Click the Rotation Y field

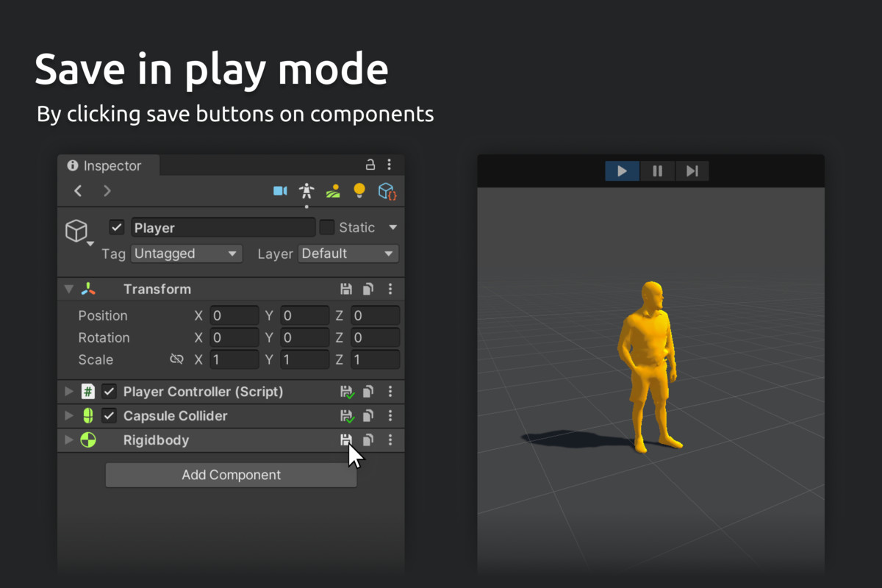click(305, 338)
